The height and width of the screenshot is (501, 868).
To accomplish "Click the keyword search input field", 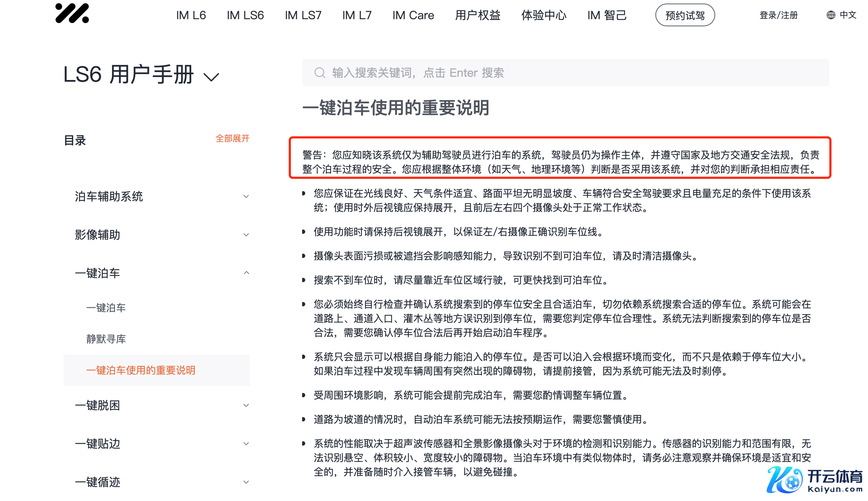I will click(x=566, y=72).
